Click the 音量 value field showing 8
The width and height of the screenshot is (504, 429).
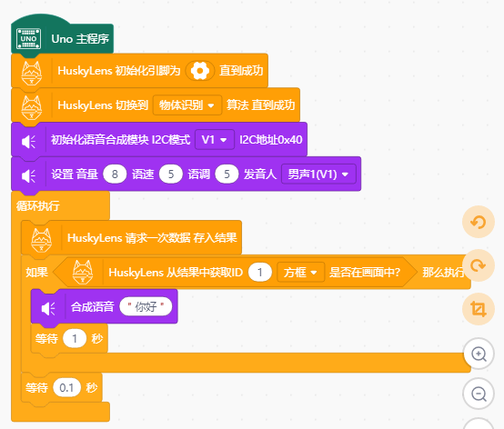click(115, 175)
